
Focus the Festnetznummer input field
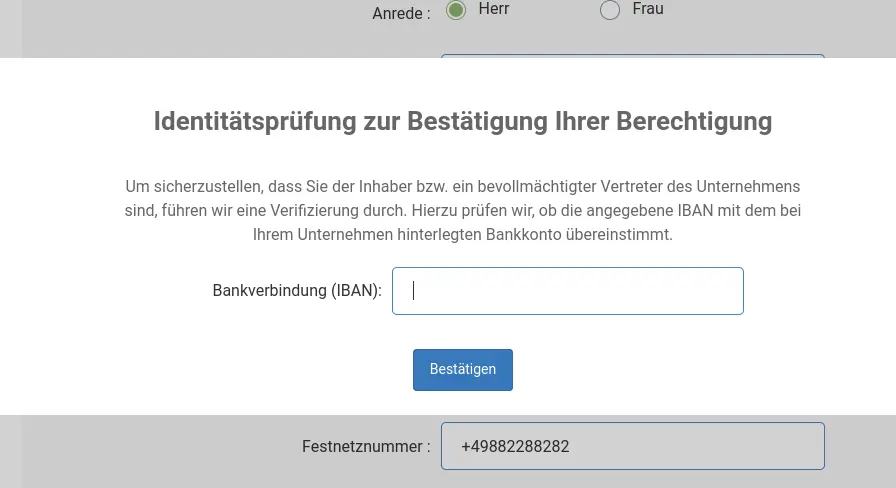click(632, 446)
